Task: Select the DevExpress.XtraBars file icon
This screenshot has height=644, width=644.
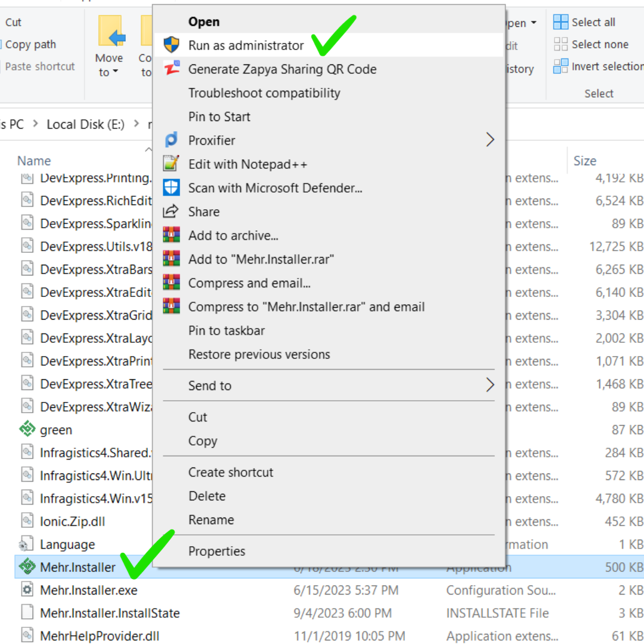Action: pos(27,270)
